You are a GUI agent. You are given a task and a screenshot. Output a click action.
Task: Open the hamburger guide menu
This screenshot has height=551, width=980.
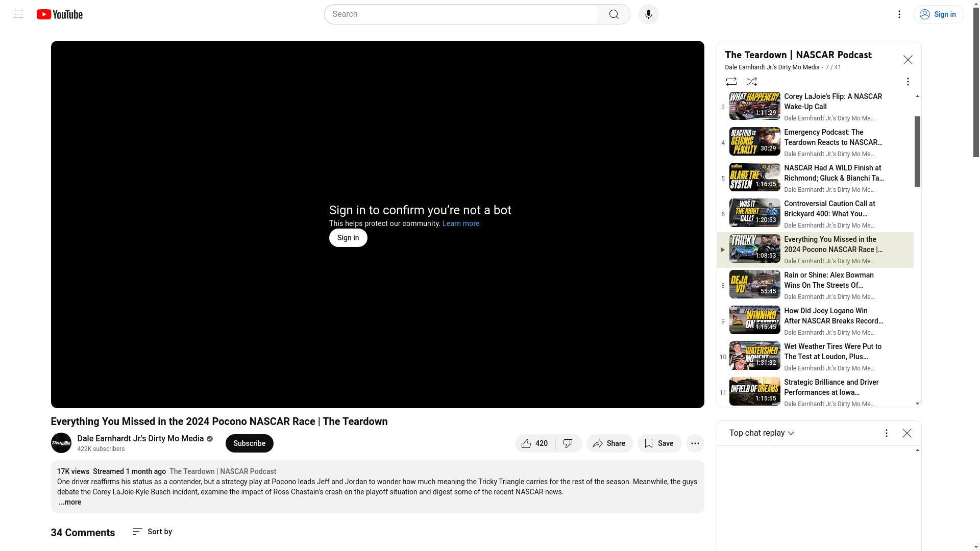coord(18,14)
